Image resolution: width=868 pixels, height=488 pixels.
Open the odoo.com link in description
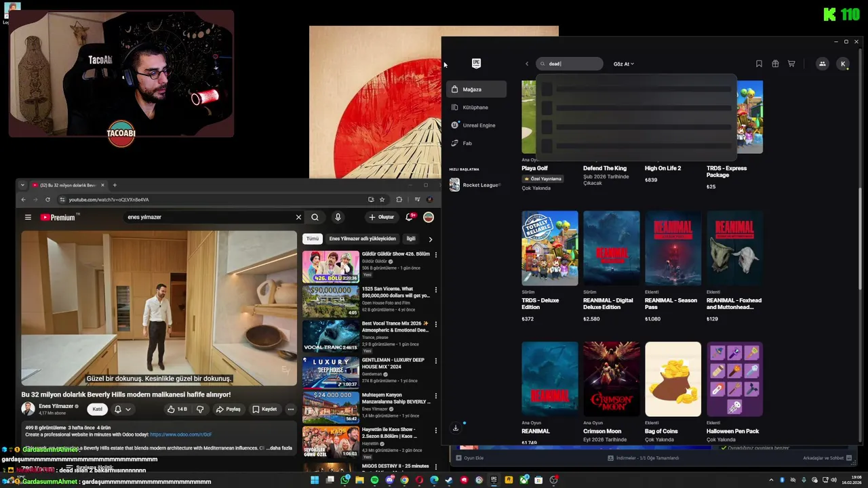pos(181,434)
